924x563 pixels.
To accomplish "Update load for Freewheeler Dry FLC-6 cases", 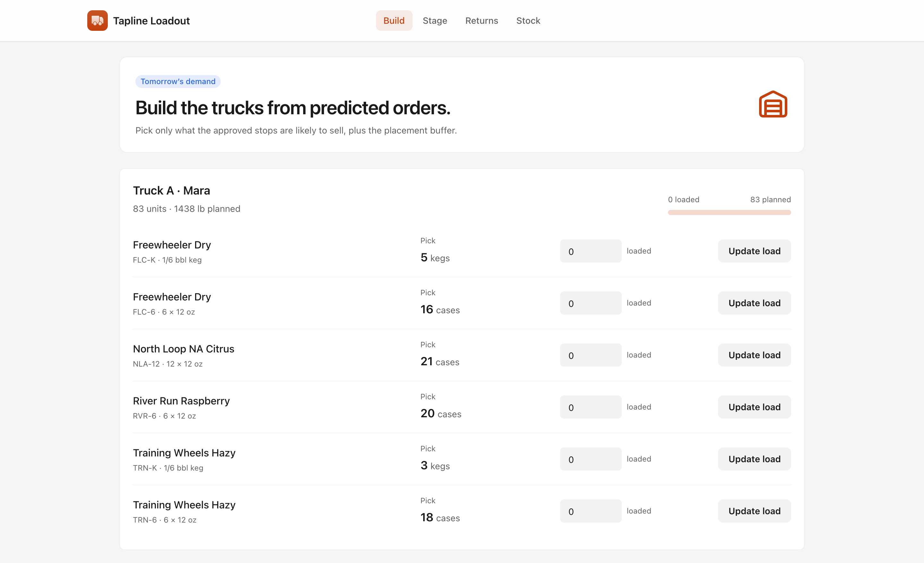I will pyautogui.click(x=754, y=303).
